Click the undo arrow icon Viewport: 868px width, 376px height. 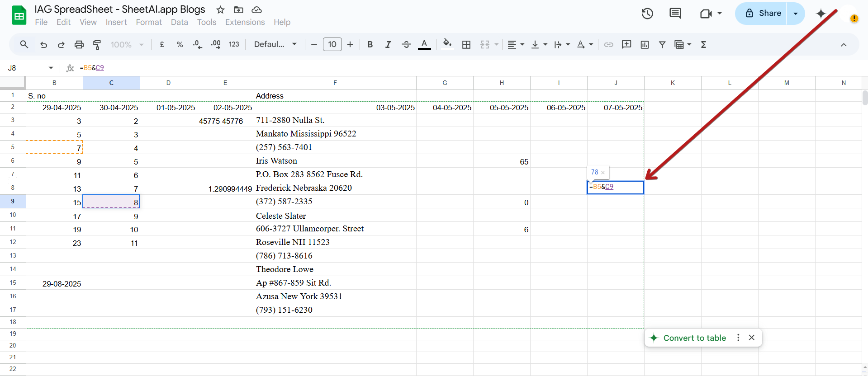tap(43, 44)
